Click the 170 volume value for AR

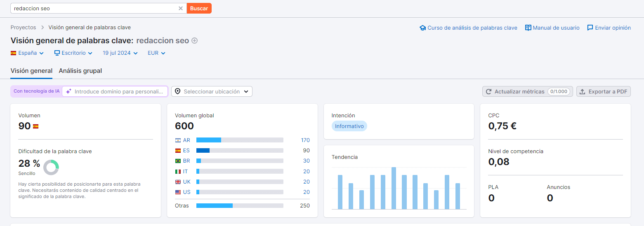305,140
